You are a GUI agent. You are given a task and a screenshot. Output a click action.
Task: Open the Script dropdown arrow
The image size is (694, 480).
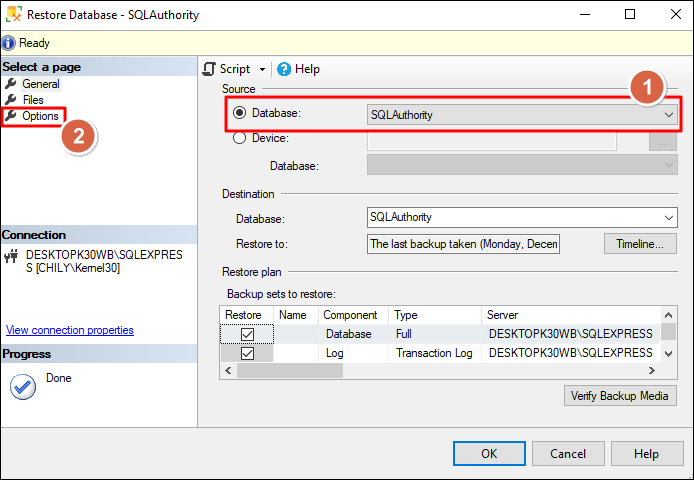262,70
